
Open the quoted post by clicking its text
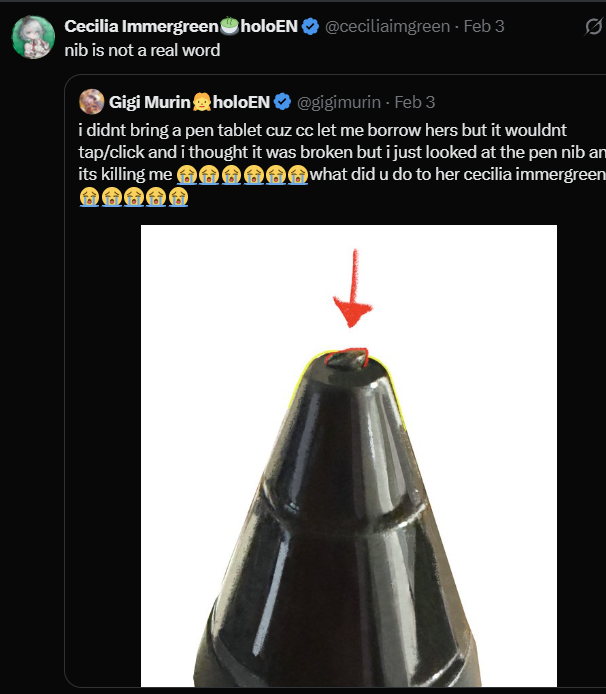300,152
